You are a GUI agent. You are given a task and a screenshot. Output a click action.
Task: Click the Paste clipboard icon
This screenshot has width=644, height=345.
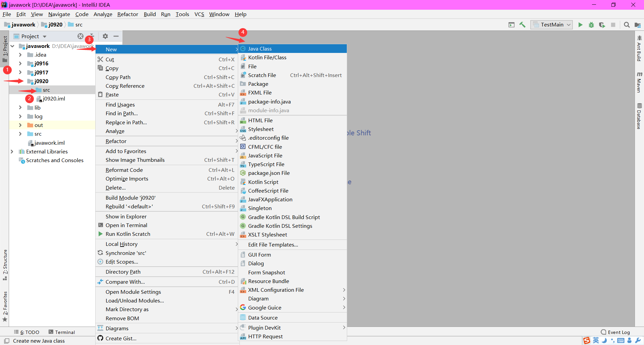[100, 94]
